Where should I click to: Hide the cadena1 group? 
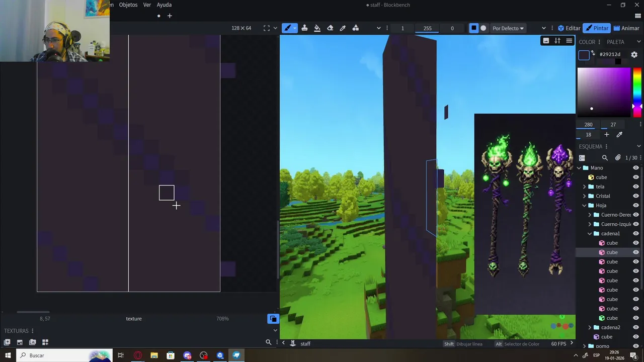(635, 233)
